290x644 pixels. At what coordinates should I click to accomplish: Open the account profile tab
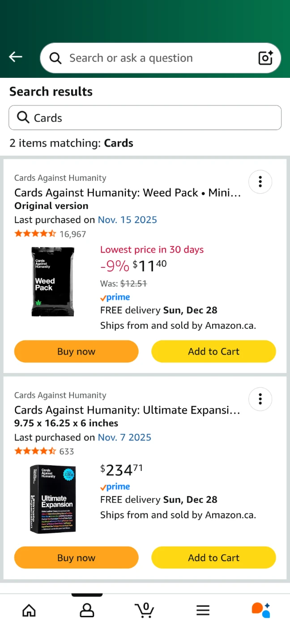tap(87, 610)
